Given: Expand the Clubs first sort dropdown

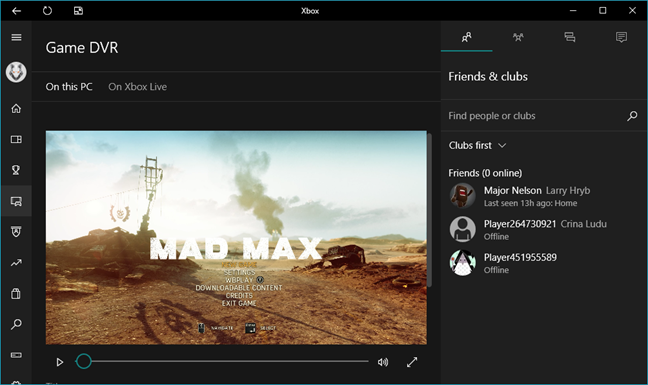Looking at the screenshot, I should click(477, 145).
